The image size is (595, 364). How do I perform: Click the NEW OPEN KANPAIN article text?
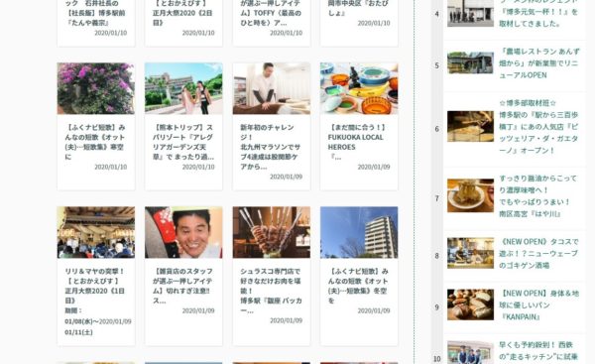[x=538, y=304]
